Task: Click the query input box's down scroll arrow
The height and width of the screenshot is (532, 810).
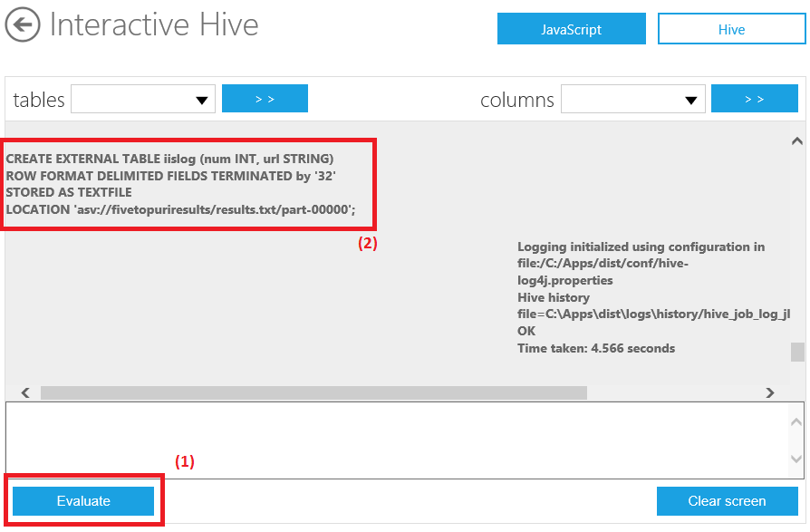Action: coord(796,460)
